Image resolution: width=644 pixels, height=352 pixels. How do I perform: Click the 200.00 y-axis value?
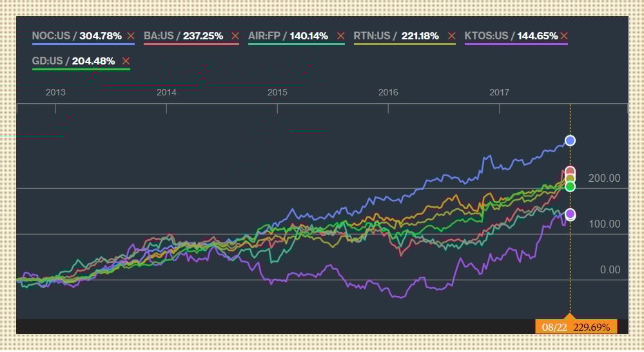[604, 179]
